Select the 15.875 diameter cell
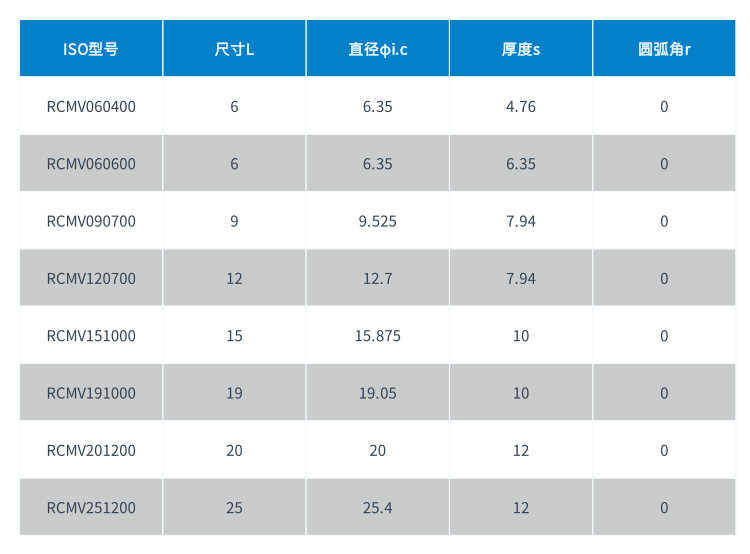Image resolution: width=750 pixels, height=554 pixels. point(378,336)
